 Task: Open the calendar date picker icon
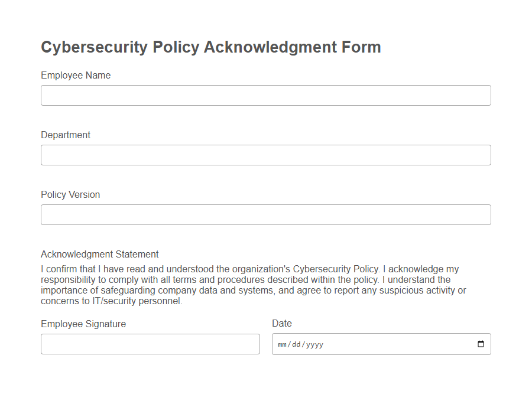click(481, 344)
